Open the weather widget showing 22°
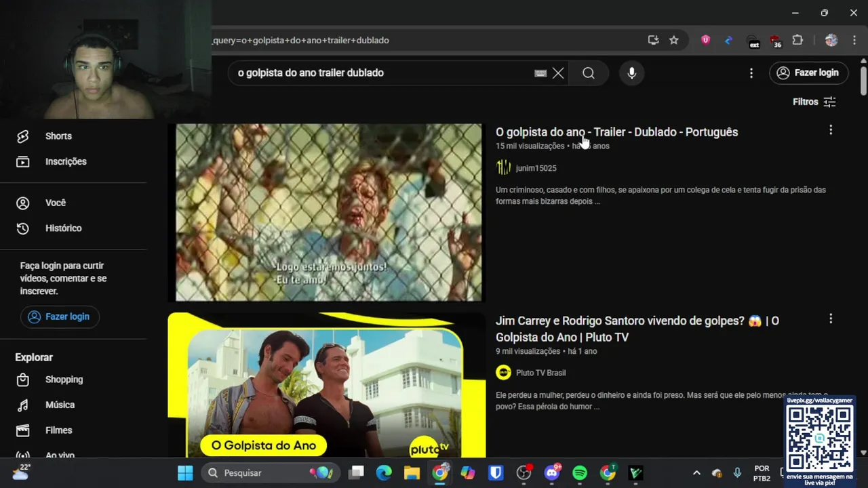The width and height of the screenshot is (868, 488). 20,472
